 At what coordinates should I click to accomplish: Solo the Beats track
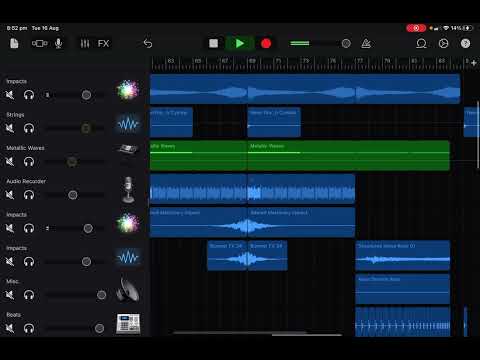click(29, 328)
